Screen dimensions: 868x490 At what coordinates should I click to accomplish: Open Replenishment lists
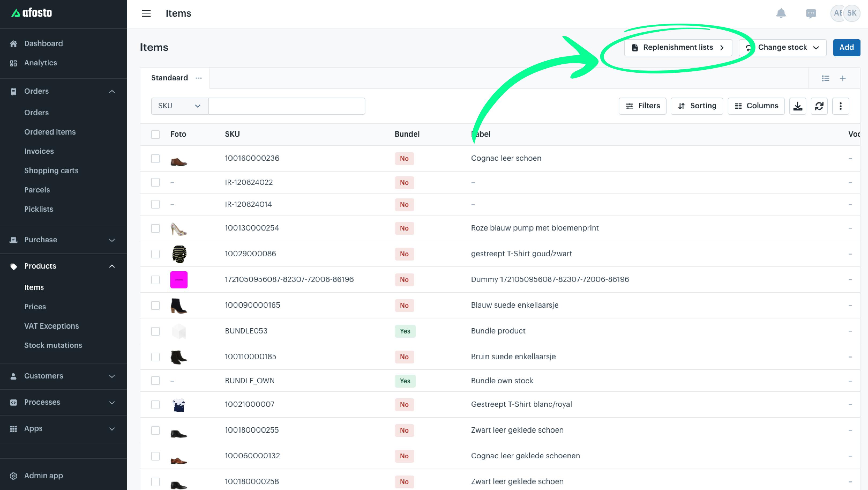pyautogui.click(x=678, y=47)
